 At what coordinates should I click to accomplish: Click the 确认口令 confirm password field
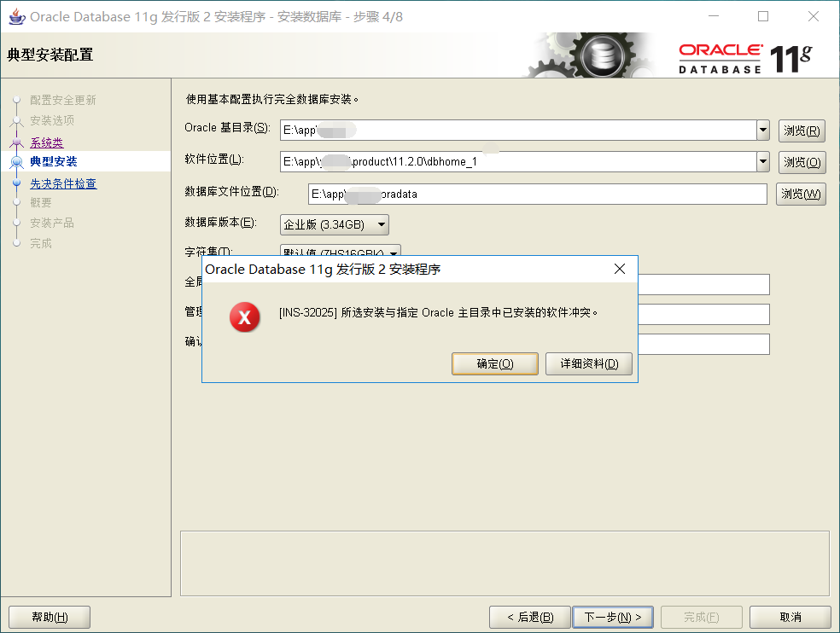click(x=703, y=345)
